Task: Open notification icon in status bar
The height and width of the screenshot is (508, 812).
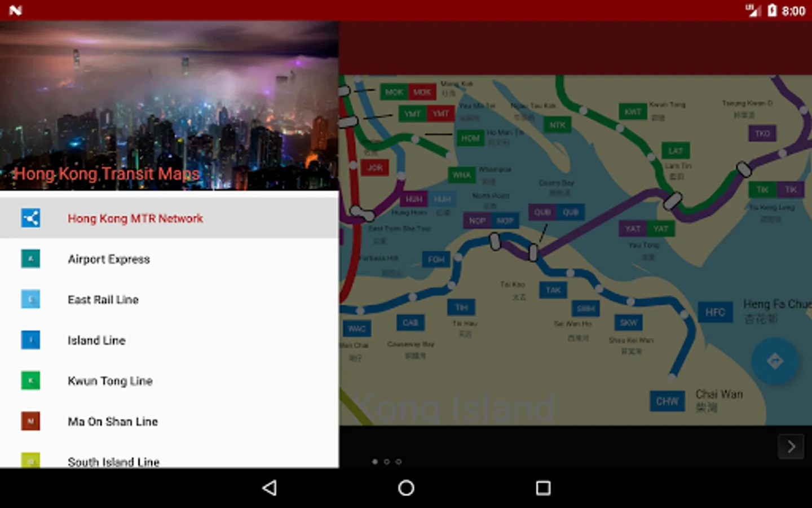Action: pyautogui.click(x=16, y=10)
